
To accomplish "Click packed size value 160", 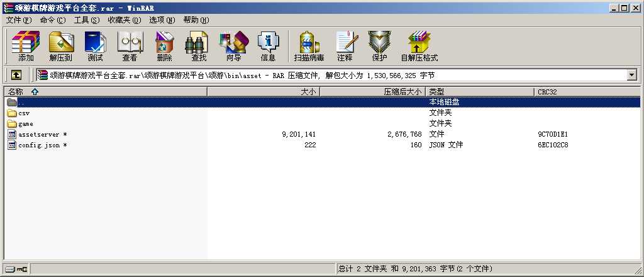I will pos(416,145).
